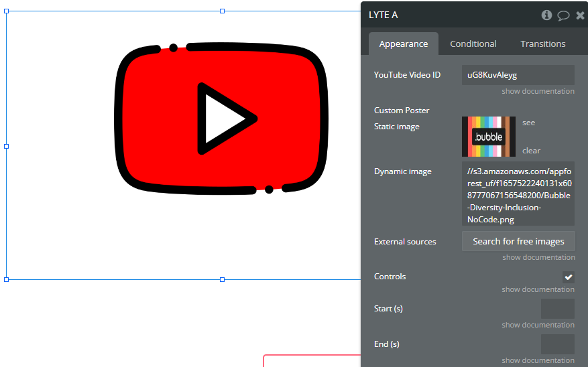Screen dimensions: 588x367
Task: Click the 'Custom Poster' section label
Action: click(401, 111)
